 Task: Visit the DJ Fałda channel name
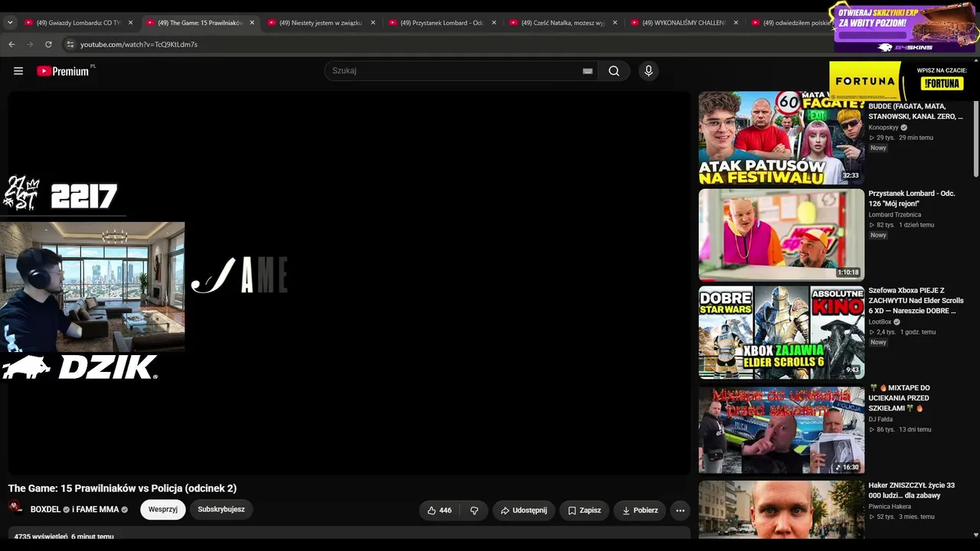pos(881,419)
